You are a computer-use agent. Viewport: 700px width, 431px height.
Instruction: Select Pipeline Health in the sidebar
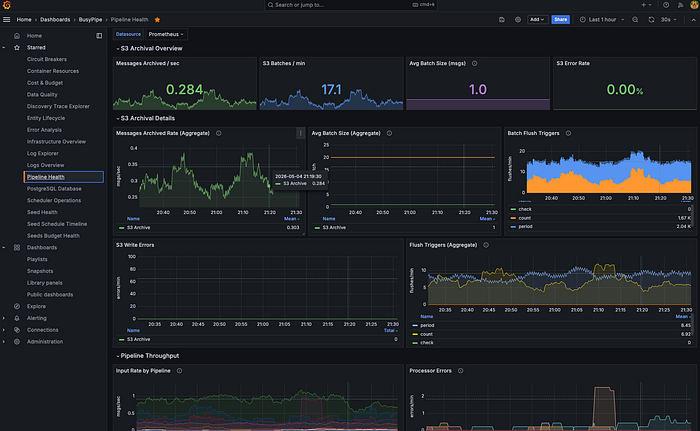(63, 177)
